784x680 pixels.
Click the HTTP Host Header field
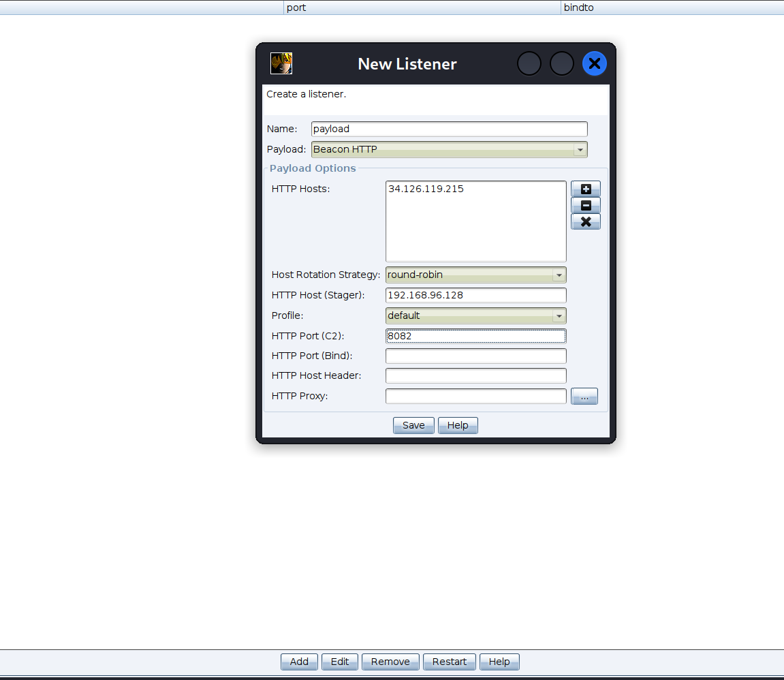tap(475, 375)
